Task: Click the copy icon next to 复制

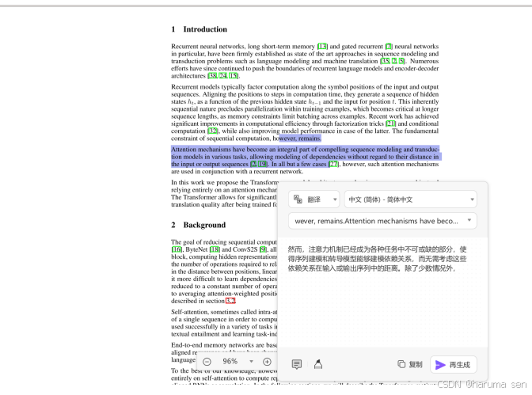Action: click(401, 364)
